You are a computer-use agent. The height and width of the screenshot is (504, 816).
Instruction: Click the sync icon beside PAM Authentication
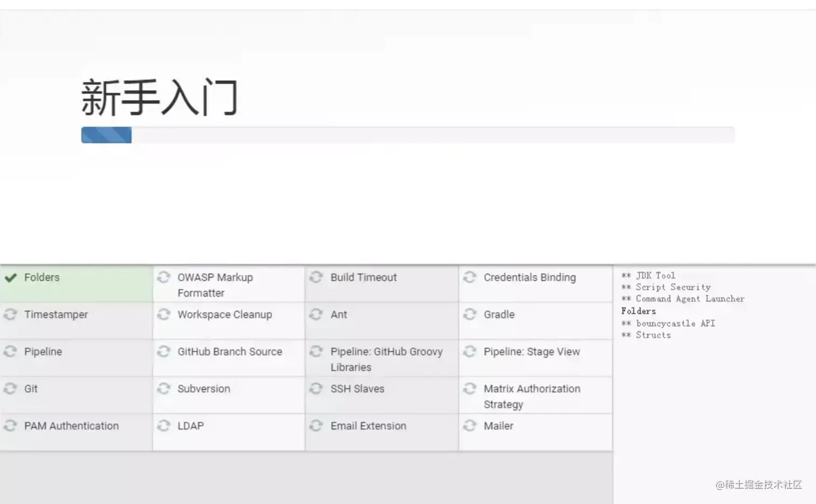click(10, 426)
